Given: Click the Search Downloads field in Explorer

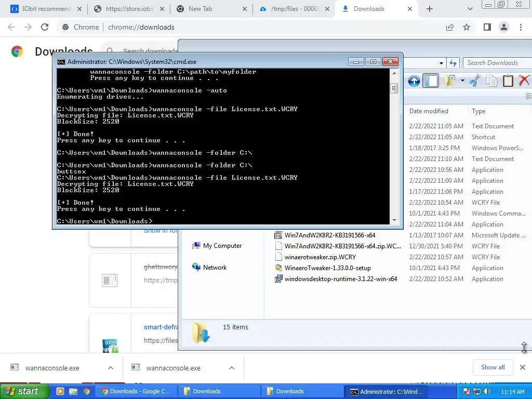Looking at the screenshot, I should pyautogui.click(x=497, y=63).
